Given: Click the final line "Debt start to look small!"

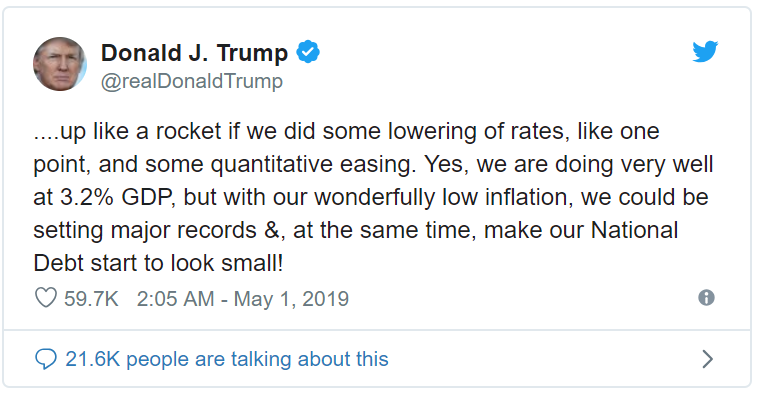Looking at the screenshot, I should tap(158, 263).
